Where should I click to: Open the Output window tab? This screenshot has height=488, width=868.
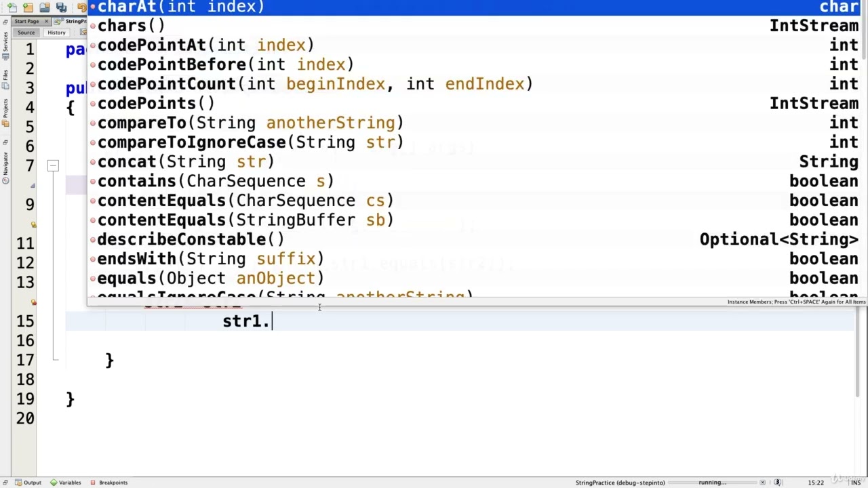tap(28, 483)
